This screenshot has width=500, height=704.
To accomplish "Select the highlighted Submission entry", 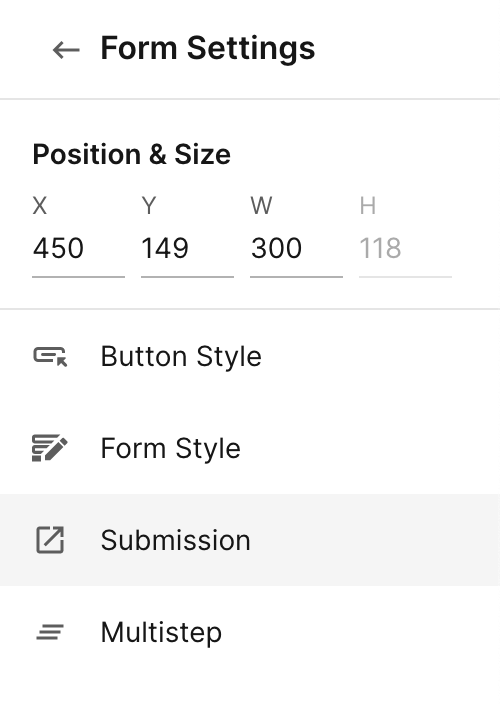I will (x=250, y=540).
